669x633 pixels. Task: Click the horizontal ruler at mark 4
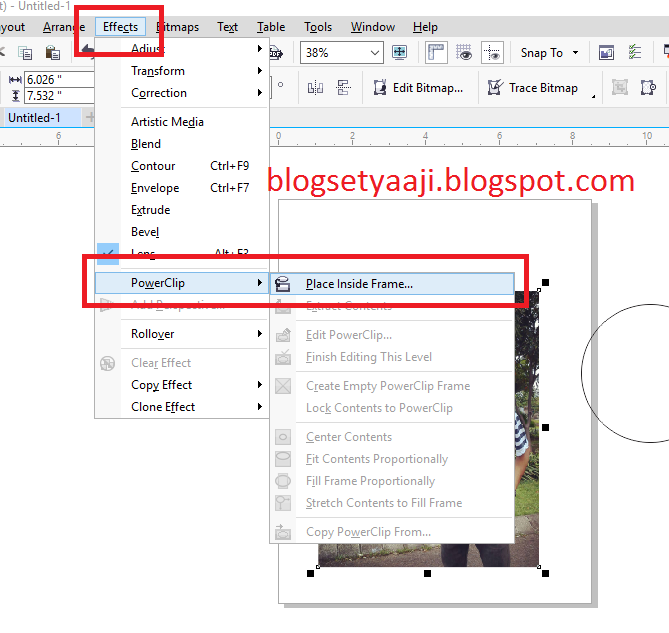[425, 137]
